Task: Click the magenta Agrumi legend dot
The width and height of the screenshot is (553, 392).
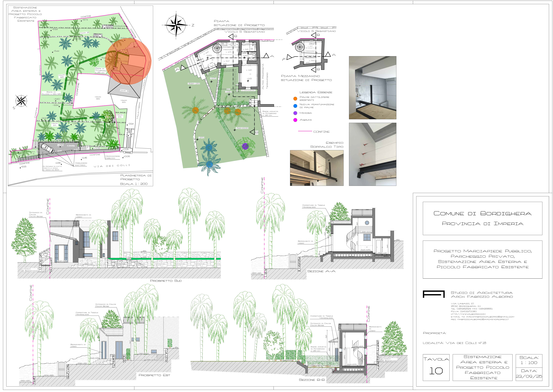Action: tap(295, 120)
